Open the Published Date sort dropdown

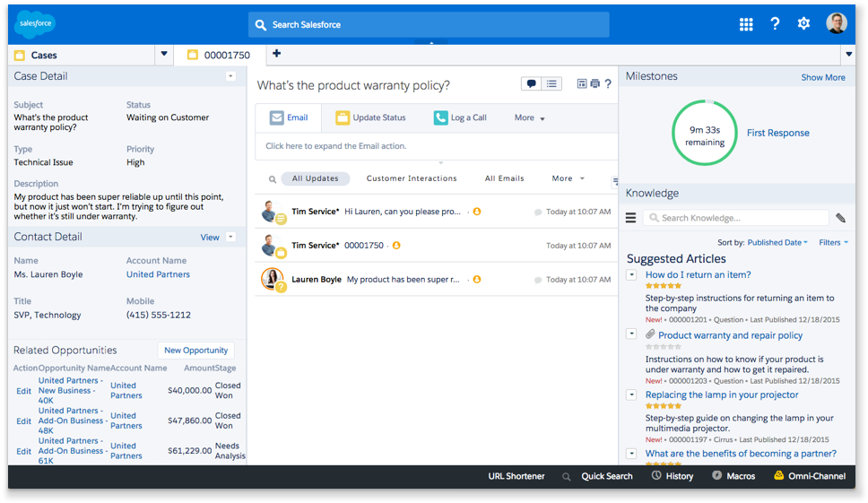(x=777, y=242)
